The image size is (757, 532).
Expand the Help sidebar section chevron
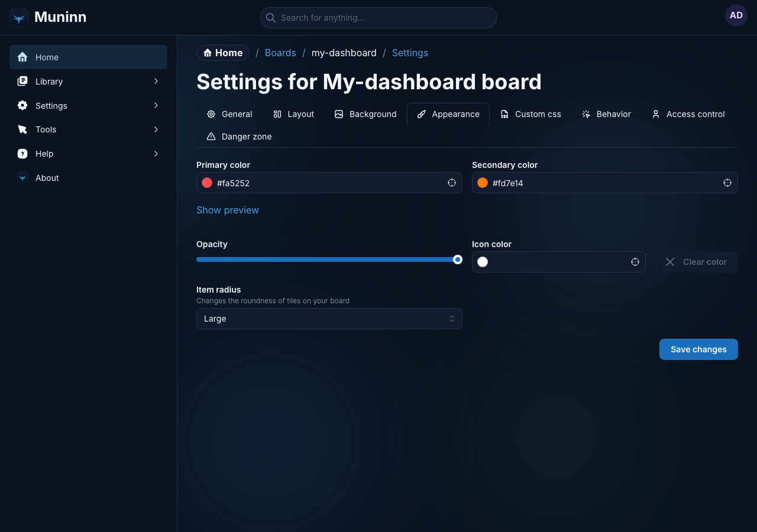156,154
